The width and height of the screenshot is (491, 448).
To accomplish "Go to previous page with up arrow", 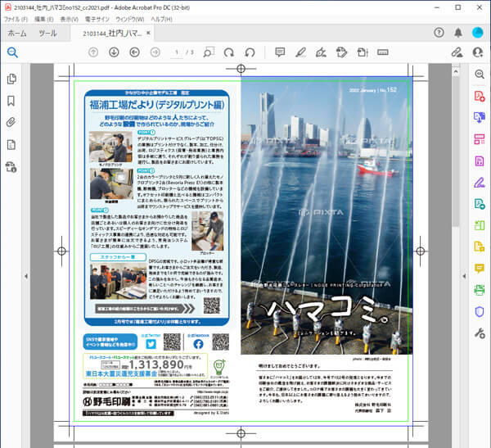I will coord(93,52).
